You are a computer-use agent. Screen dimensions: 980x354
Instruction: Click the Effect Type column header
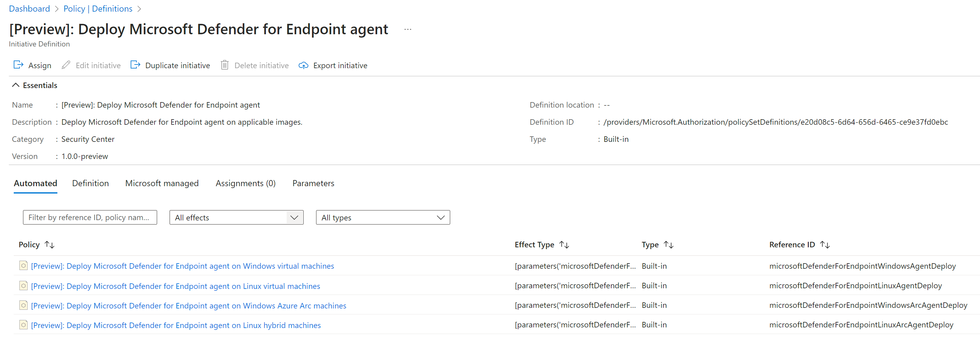tap(534, 245)
